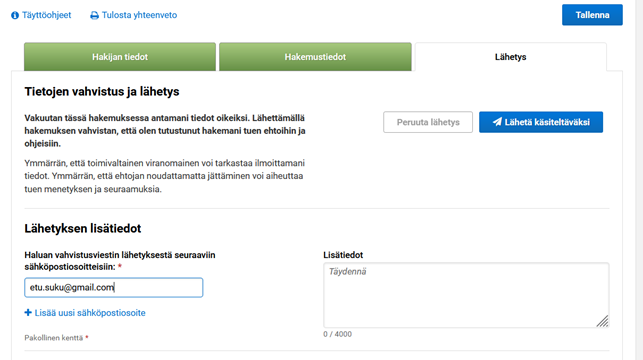Open the Täyttöohjeet instructions link
The image size is (643, 360).
[x=46, y=15]
